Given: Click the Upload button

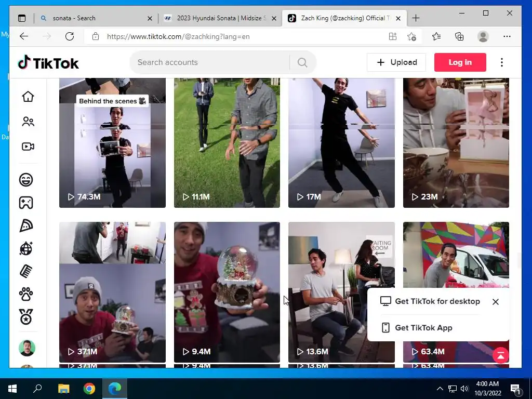Looking at the screenshot, I should tap(396, 62).
